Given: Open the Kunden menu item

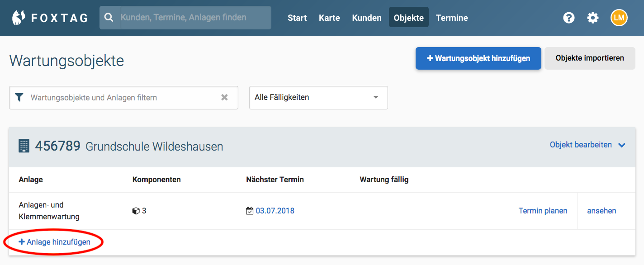Looking at the screenshot, I should [367, 18].
